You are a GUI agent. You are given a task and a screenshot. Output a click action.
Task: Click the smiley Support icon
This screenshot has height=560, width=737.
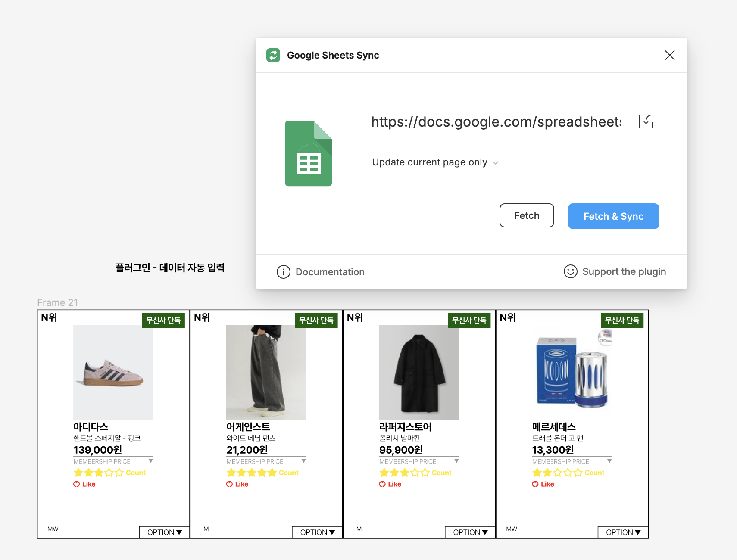tap(570, 271)
